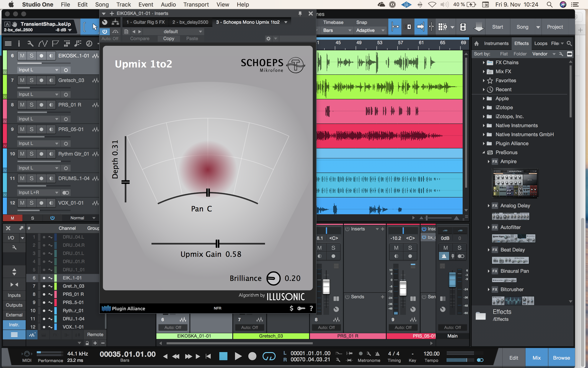The height and width of the screenshot is (368, 588).
Task: Open the tempo track clock icon
Action: [89, 44]
